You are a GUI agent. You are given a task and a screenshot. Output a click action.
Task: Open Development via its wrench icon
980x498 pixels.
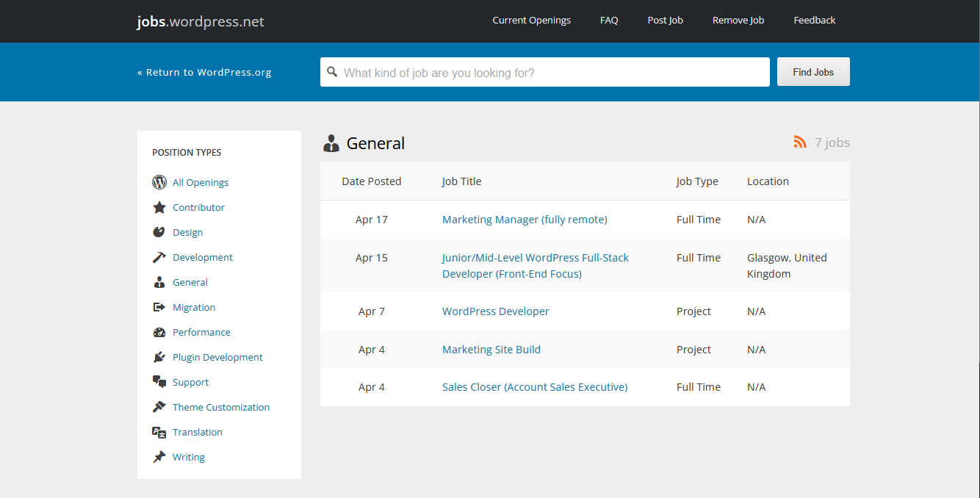coord(159,257)
